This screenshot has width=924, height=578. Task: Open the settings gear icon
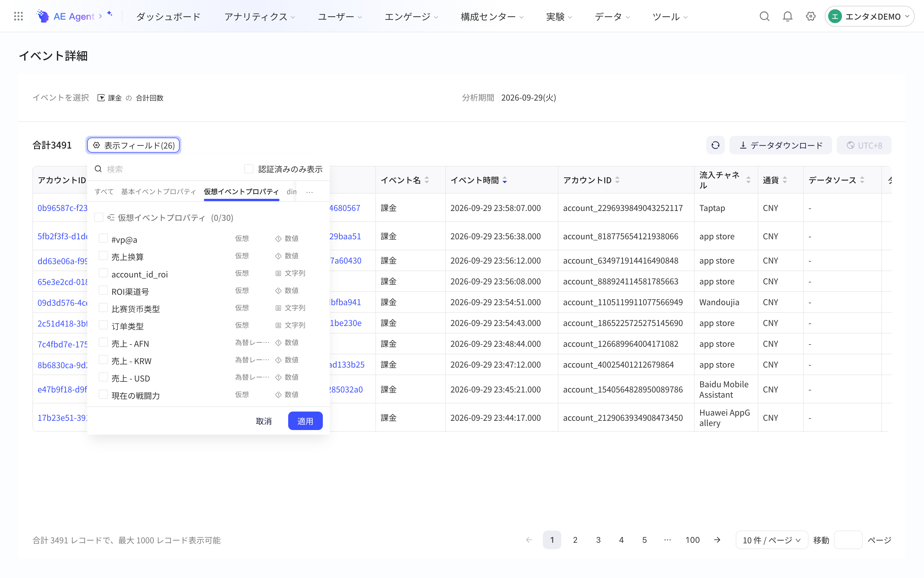(x=811, y=16)
